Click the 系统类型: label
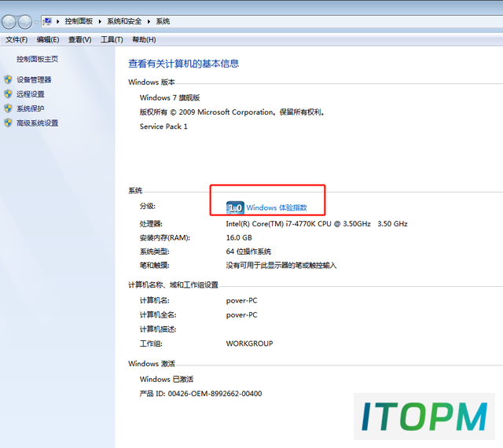The image size is (503, 448). 154,252
